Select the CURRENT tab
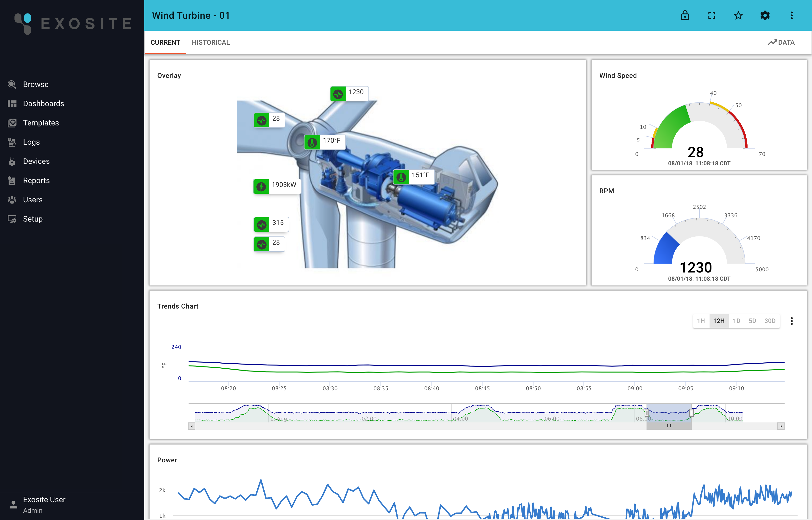This screenshot has height=520, width=812. pyautogui.click(x=165, y=42)
